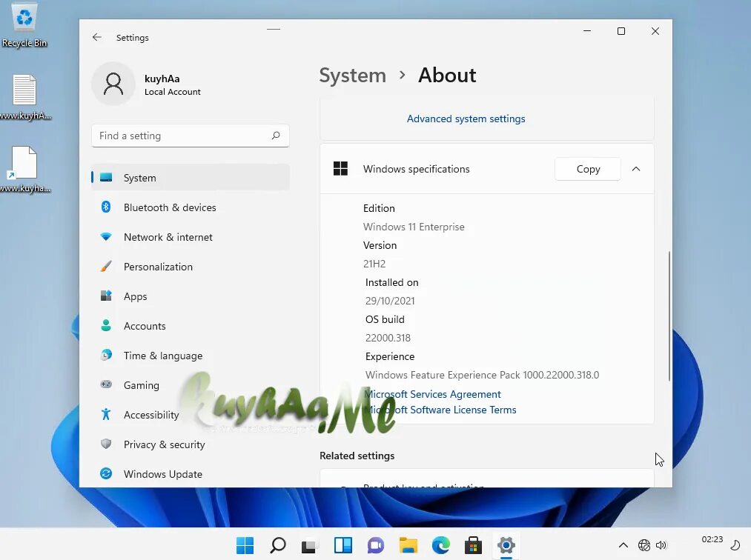The image size is (751, 560).
Task: Open Accessibility settings page
Action: 190,415
